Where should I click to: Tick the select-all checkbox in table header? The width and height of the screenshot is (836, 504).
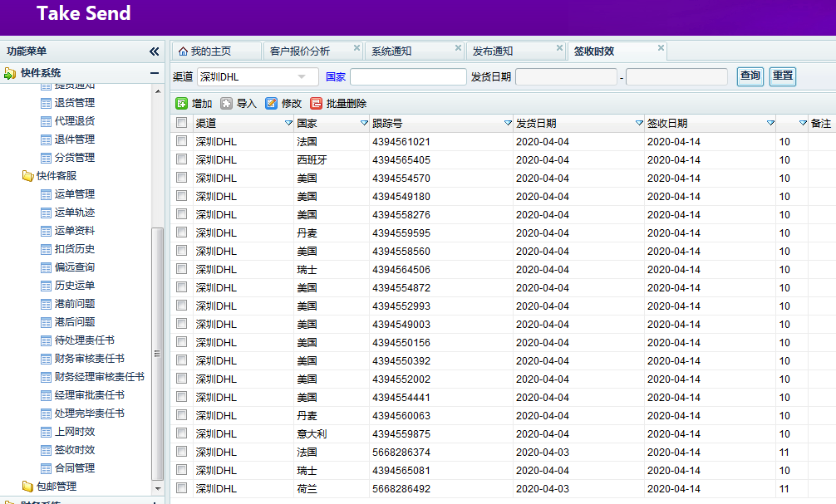tap(182, 123)
